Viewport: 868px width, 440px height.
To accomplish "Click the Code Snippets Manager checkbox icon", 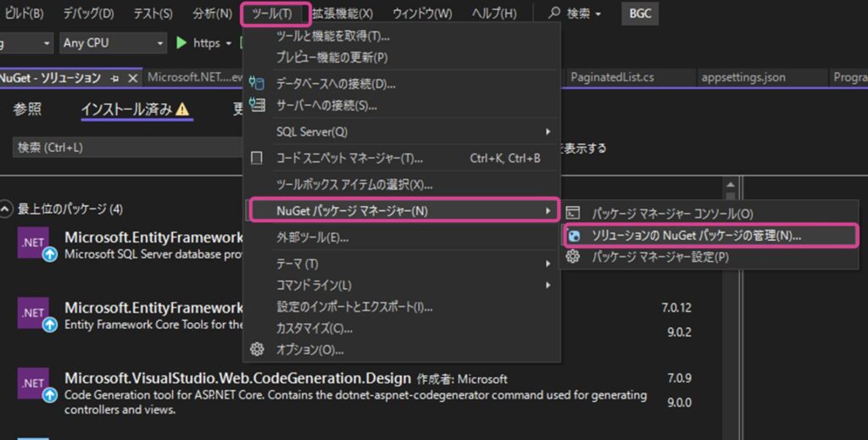I will [258, 159].
